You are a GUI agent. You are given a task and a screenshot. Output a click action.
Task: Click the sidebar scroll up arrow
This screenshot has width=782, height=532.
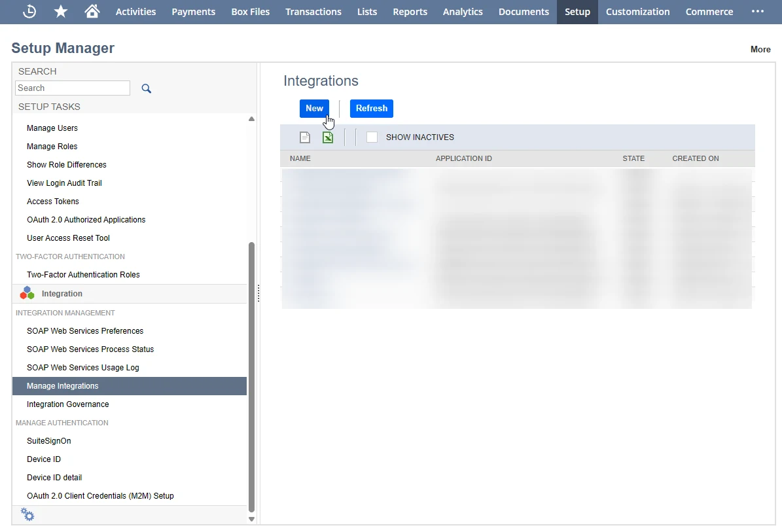tap(251, 118)
